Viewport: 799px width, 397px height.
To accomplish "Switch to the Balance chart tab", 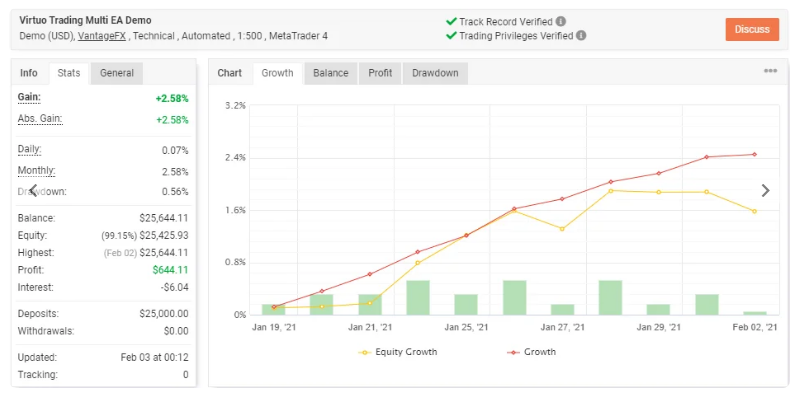I will point(331,73).
